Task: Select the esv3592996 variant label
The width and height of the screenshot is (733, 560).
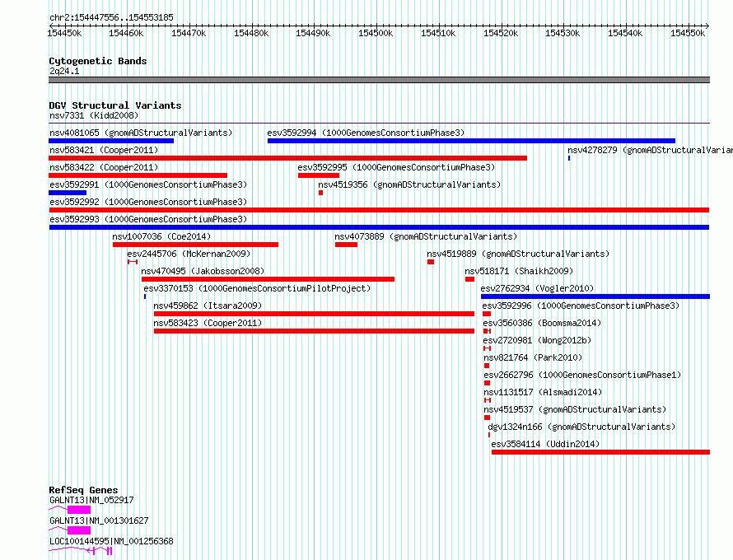Action: (x=581, y=306)
